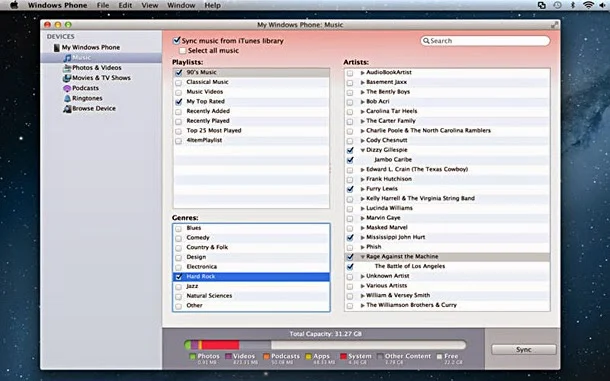Open the Help menu

[x=212, y=5]
